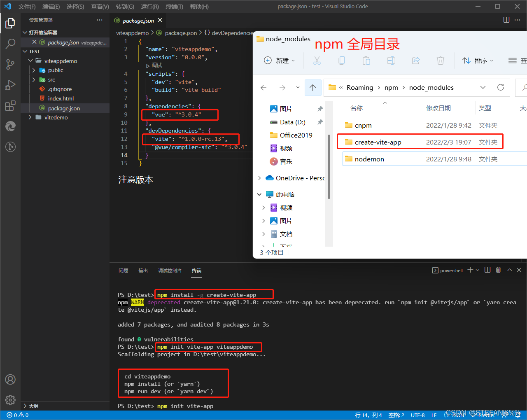Collapse This PC in navigation pane
The width and height of the screenshot is (527, 420).
point(259,194)
